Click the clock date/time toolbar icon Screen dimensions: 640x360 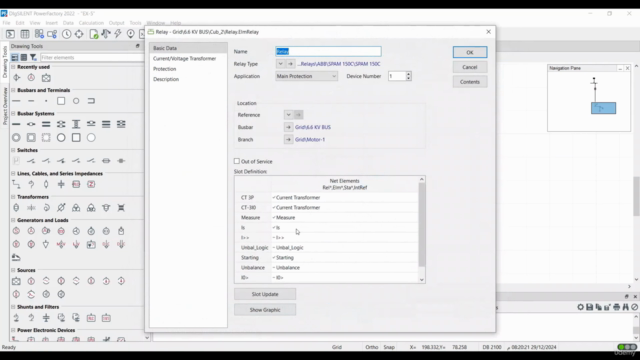tap(66, 34)
